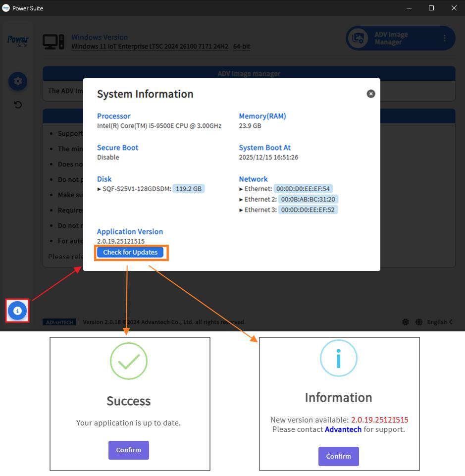Click the globe language icon in footer
This screenshot has height=476, width=465.
(x=419, y=322)
